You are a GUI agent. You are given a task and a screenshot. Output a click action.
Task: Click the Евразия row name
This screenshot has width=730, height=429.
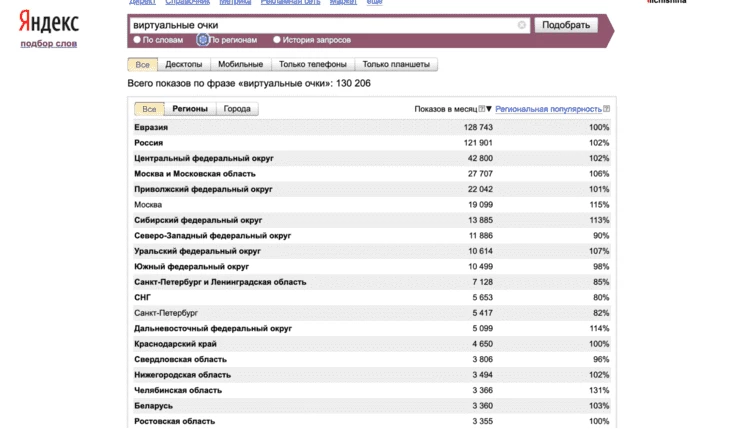151,127
